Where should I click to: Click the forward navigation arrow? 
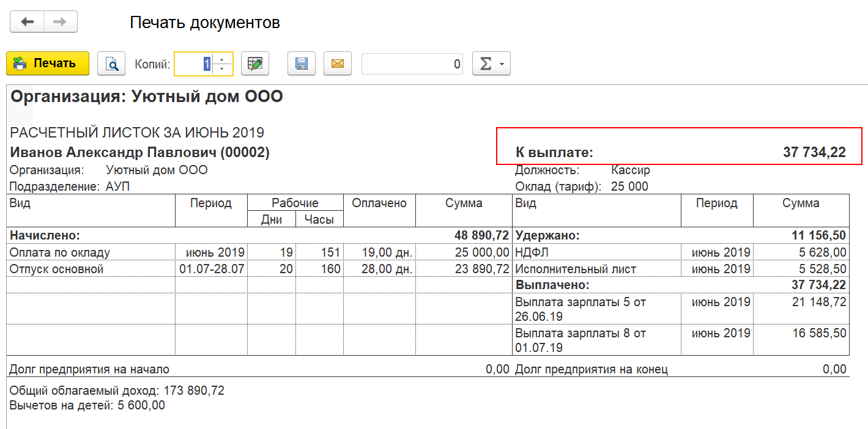(60, 22)
